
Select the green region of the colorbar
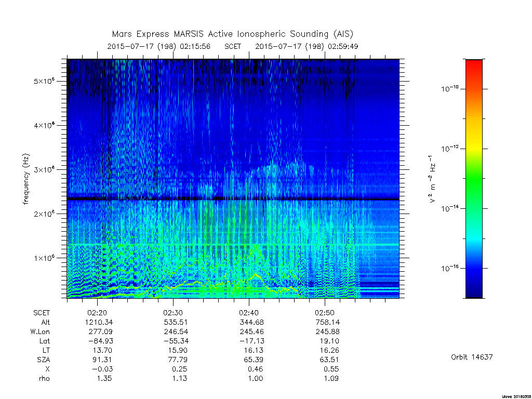[474, 183]
